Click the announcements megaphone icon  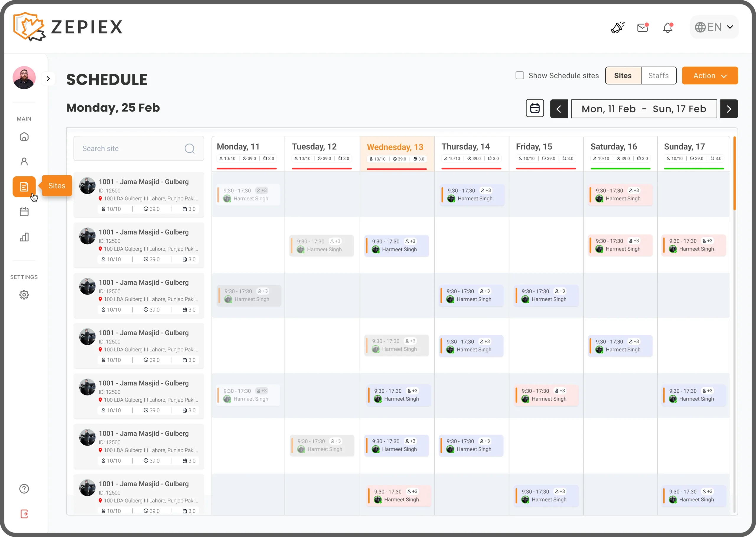[617, 27]
